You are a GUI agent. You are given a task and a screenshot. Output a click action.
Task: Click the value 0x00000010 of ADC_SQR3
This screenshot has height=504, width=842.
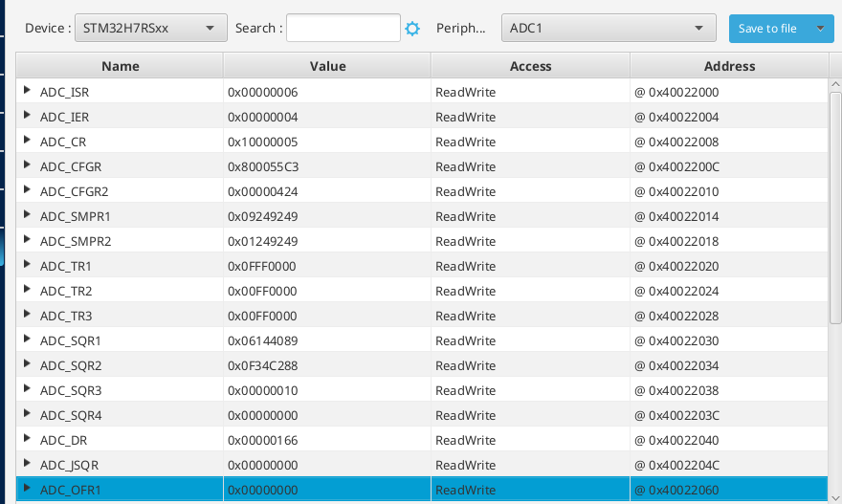pyautogui.click(x=262, y=391)
